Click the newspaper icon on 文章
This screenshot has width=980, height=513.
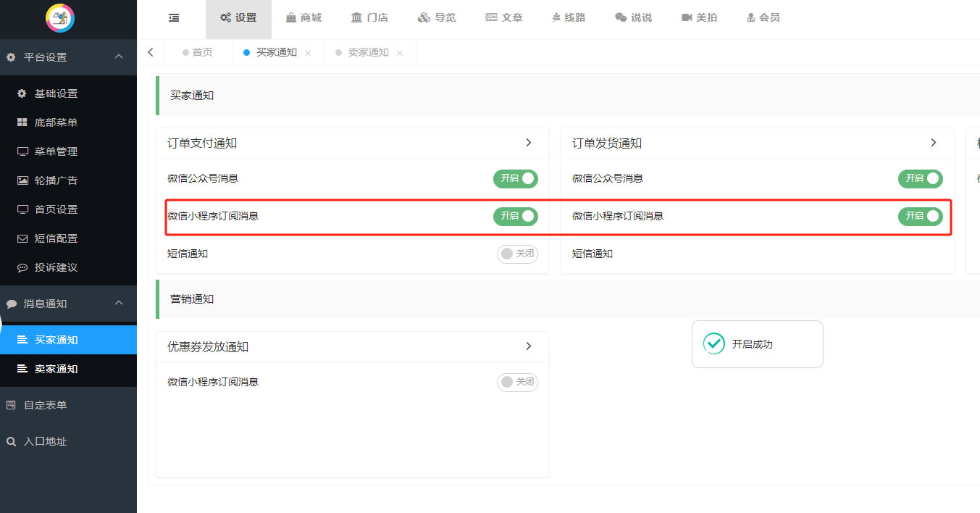(491, 17)
